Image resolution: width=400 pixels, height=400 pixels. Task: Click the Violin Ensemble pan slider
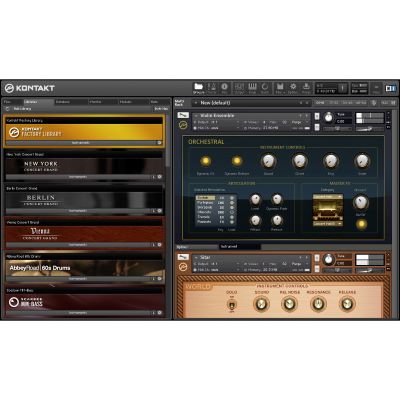[337, 129]
